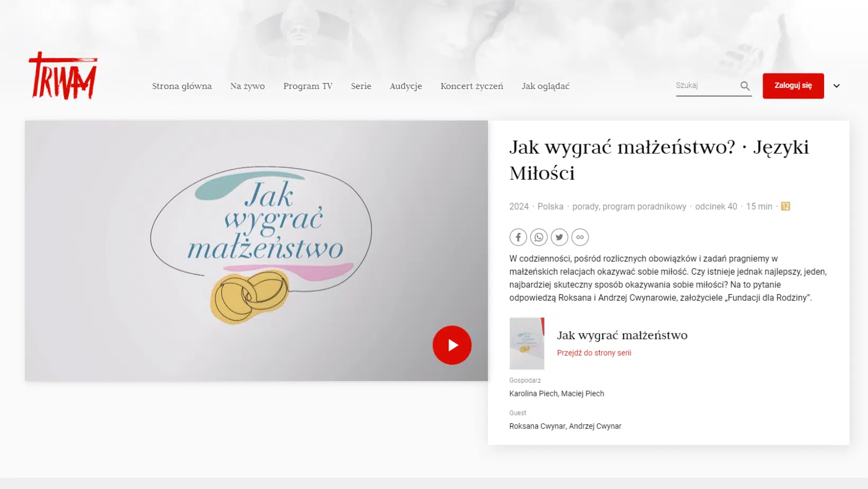Share episode on Facebook

[x=518, y=237]
